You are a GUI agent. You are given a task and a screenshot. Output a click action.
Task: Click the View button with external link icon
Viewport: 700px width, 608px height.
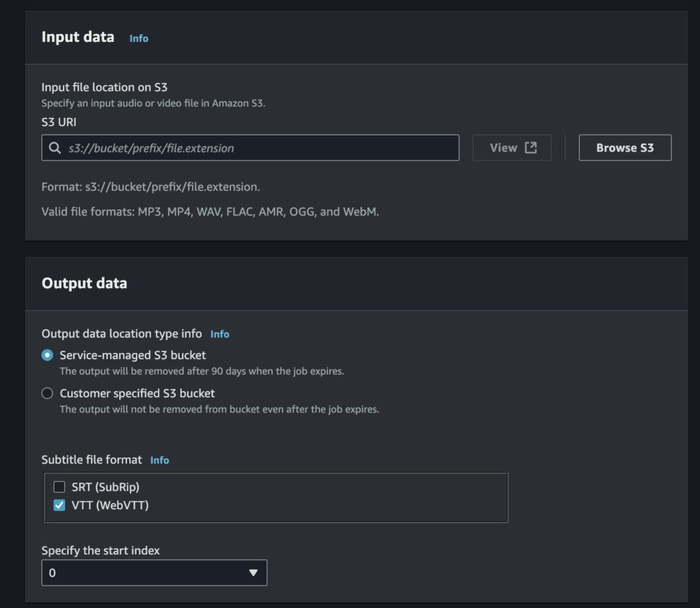[512, 148]
